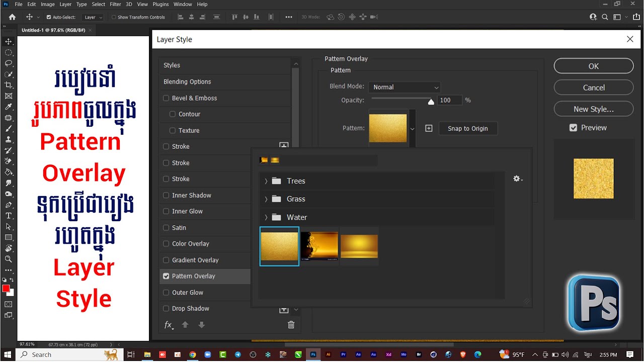Image resolution: width=644 pixels, height=362 pixels.
Task: Open more options three-dots in options bar
Action: click(289, 17)
